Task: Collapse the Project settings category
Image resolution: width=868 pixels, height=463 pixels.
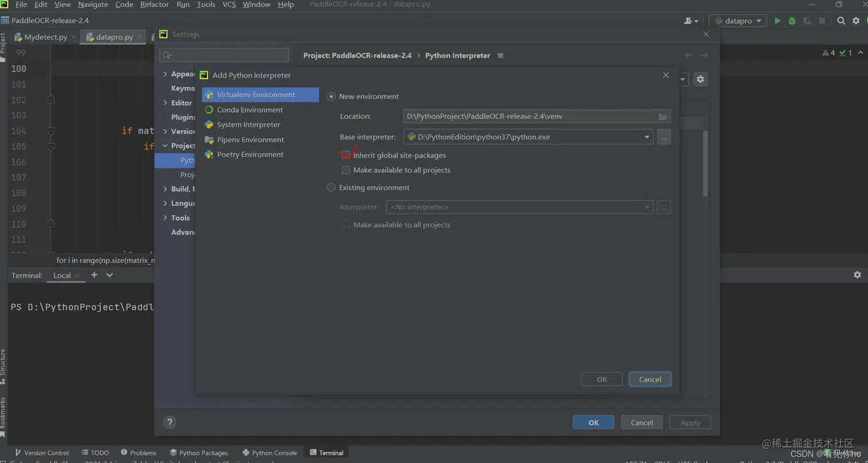Action: 165,146
